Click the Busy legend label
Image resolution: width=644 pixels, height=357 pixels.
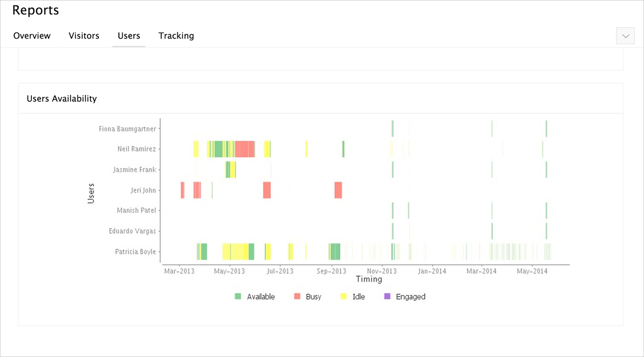[313, 297]
